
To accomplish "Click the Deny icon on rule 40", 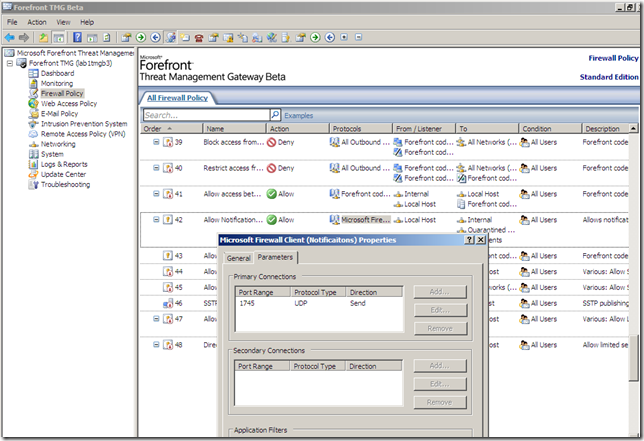I will coord(271,168).
